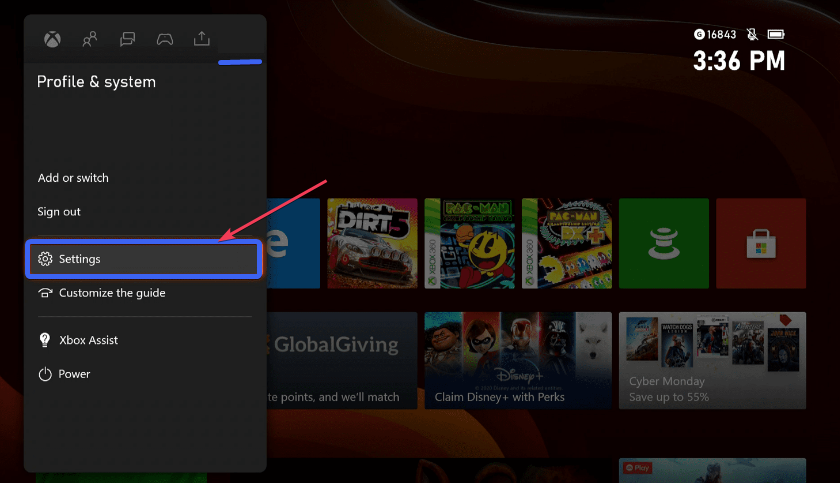This screenshot has width=840, height=483.
Task: Click the Gamerscore 16843 indicator
Action: pos(715,35)
